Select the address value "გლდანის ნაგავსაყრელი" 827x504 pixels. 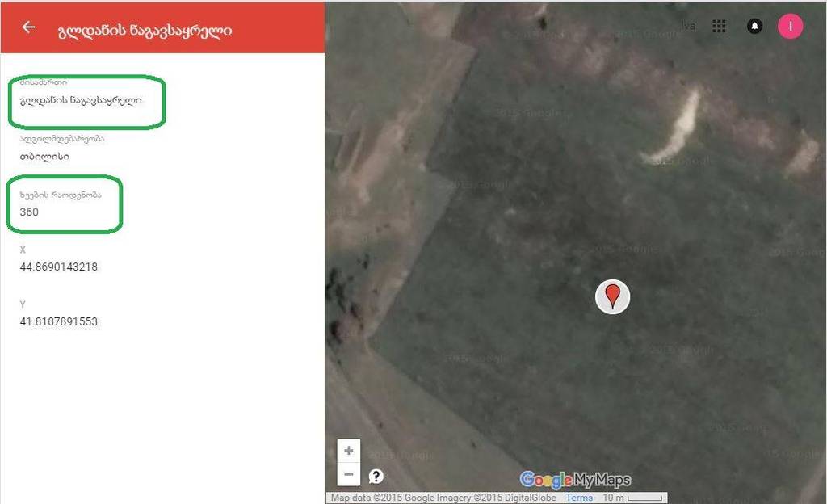81,100
